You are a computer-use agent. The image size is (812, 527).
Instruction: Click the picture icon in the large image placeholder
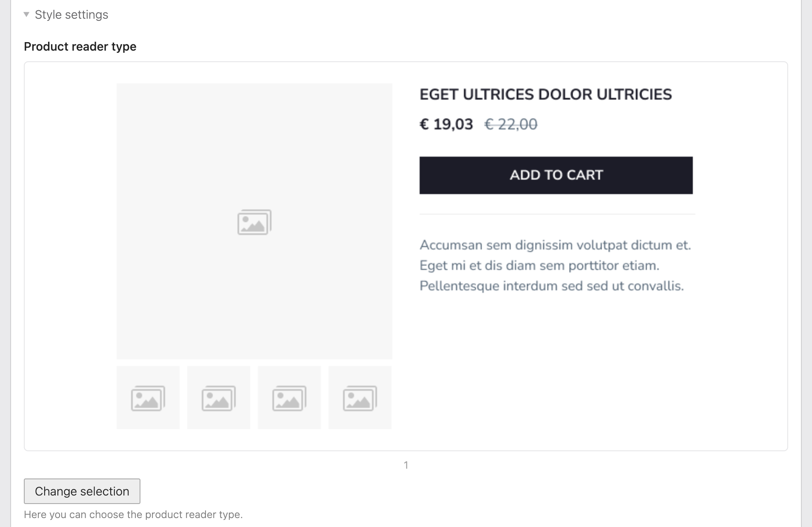point(254,222)
